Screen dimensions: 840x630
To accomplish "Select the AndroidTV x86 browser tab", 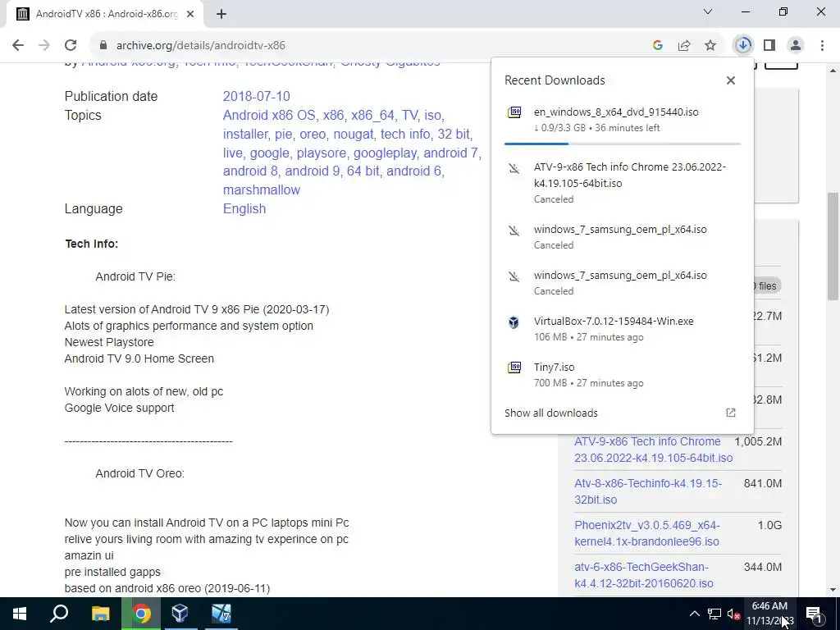I will click(x=106, y=14).
